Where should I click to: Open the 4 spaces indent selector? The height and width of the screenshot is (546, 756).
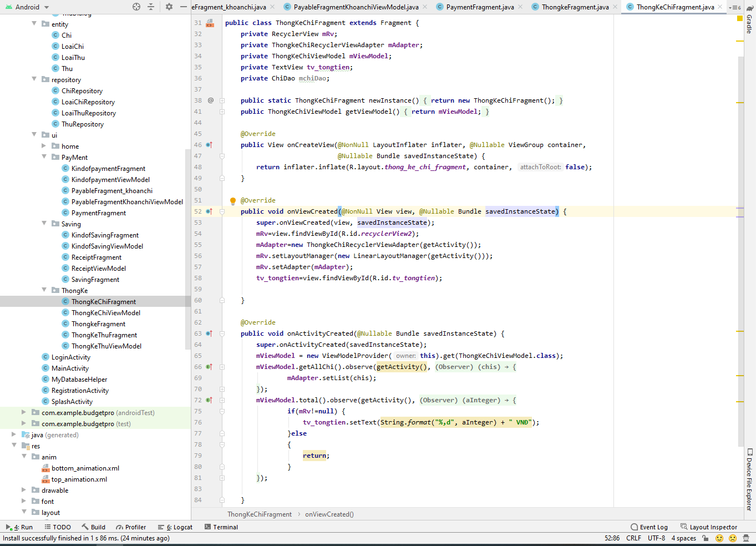pyautogui.click(x=683, y=538)
